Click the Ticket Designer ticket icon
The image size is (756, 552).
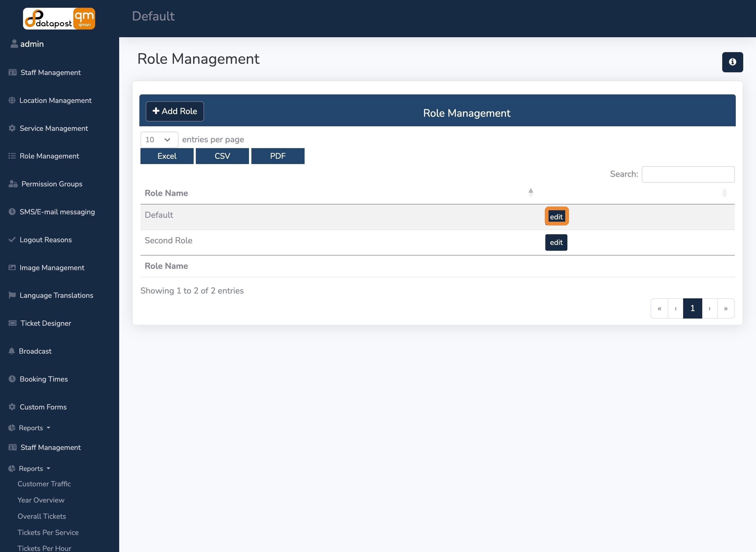coord(12,323)
